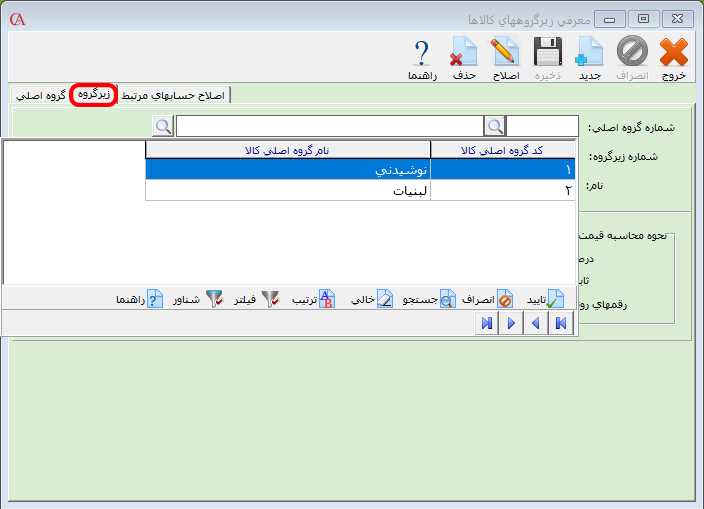Confirm the selection with the تایید icon

545,299
